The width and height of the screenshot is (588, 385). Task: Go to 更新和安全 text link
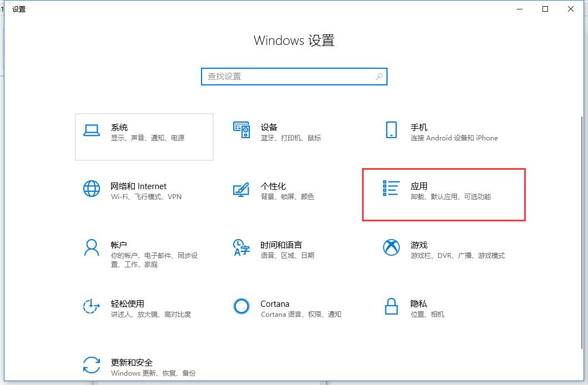tap(132, 363)
